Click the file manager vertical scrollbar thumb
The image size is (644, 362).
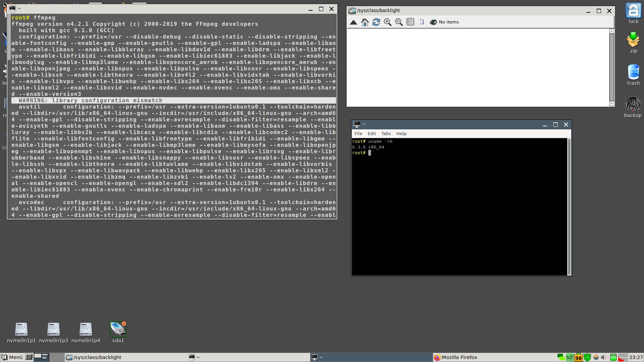612,67
